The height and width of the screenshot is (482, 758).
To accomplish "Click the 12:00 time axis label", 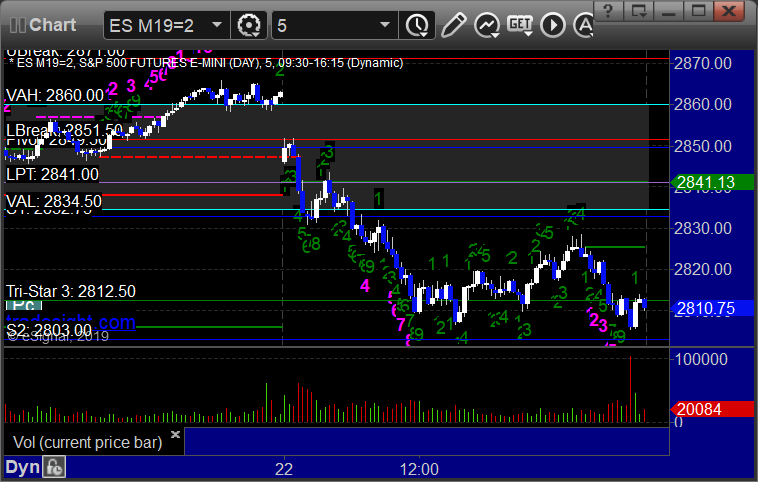I will (x=419, y=469).
